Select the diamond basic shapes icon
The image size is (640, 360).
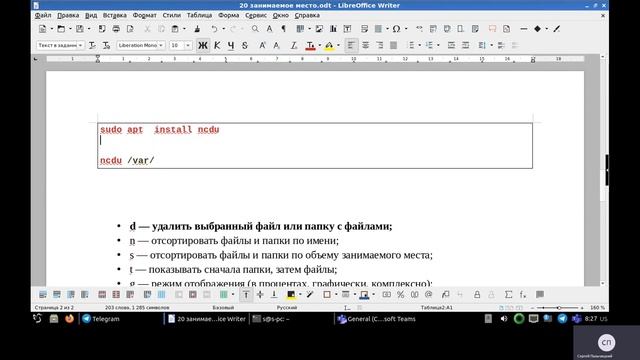[x=537, y=29]
